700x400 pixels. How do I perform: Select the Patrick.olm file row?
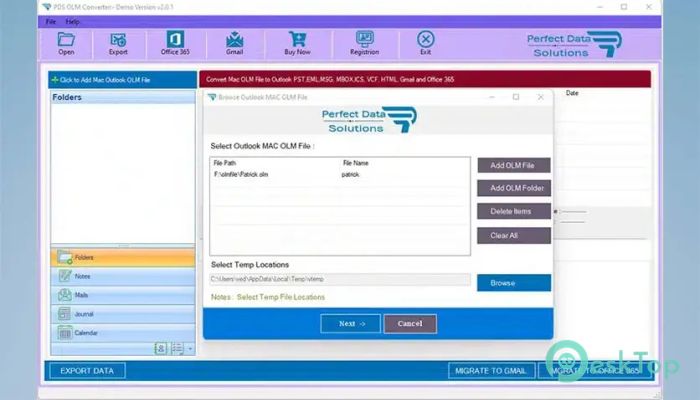[340, 174]
